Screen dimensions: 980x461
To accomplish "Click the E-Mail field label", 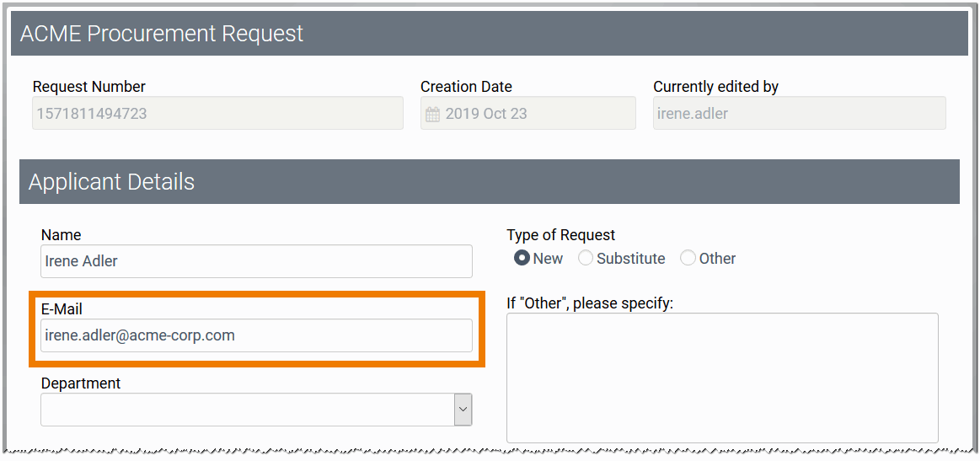I will click(62, 309).
